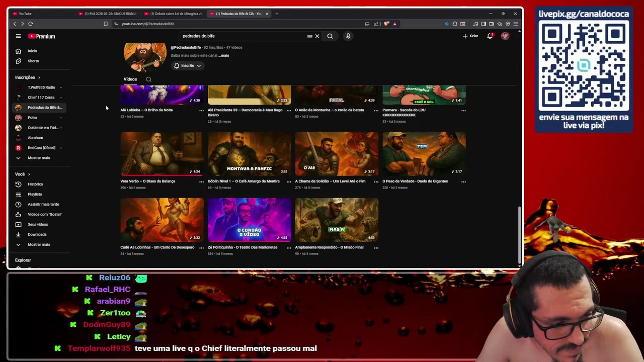Bookmark this page with the bookmark icon

[x=105, y=24]
